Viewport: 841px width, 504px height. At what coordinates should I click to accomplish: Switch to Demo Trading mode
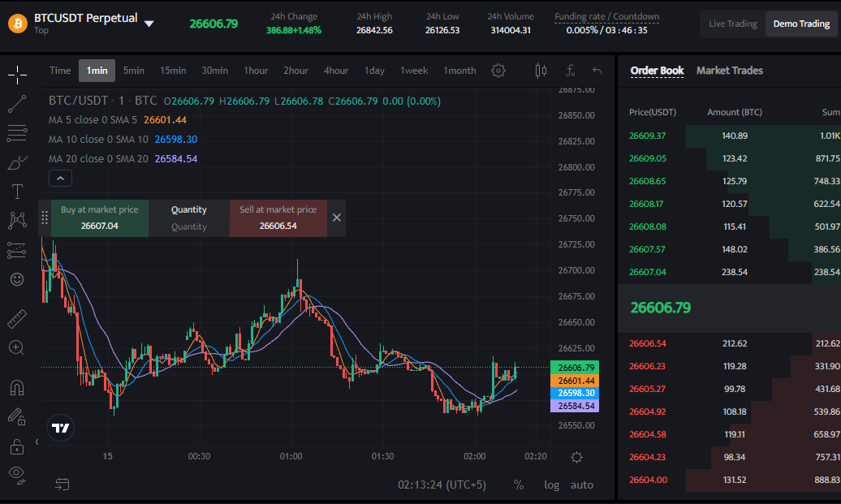(801, 24)
